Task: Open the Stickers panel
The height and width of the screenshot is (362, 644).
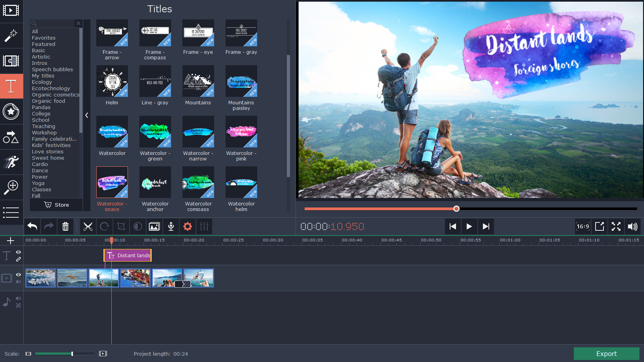Action: pyautogui.click(x=11, y=112)
